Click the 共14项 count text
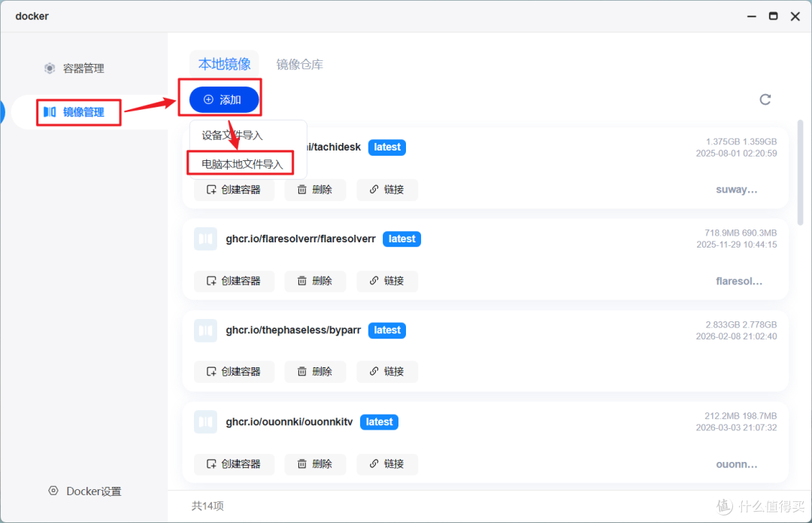812x523 pixels. point(208,506)
